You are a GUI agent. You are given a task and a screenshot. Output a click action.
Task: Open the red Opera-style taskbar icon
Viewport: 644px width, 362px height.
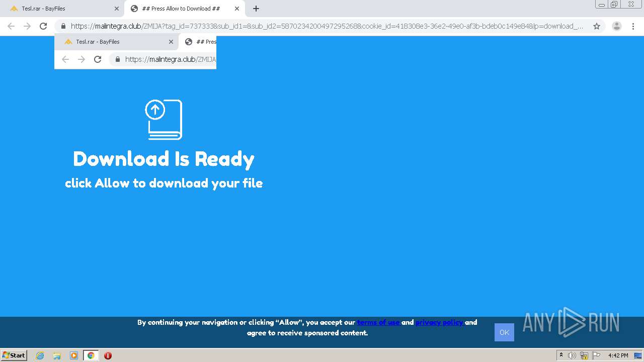[108, 355]
